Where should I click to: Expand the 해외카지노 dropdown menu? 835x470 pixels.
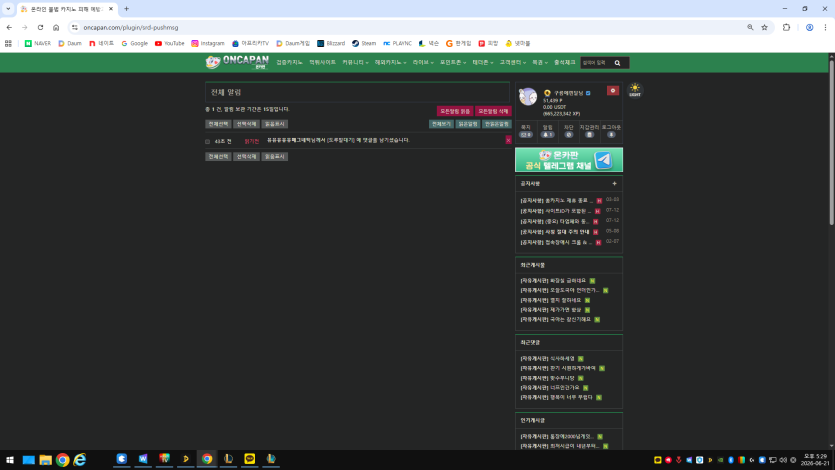pos(390,62)
